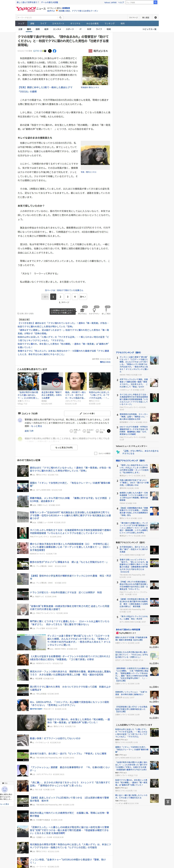This screenshot has width=174, height=868.
Task: Select the ランキング navigation tab
Action: point(109,24)
